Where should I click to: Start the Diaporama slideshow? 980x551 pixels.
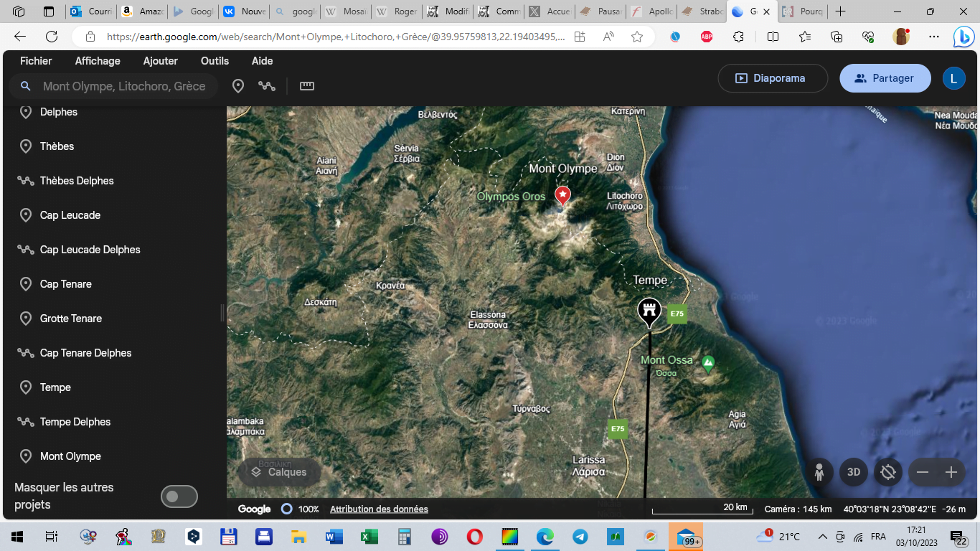(773, 78)
